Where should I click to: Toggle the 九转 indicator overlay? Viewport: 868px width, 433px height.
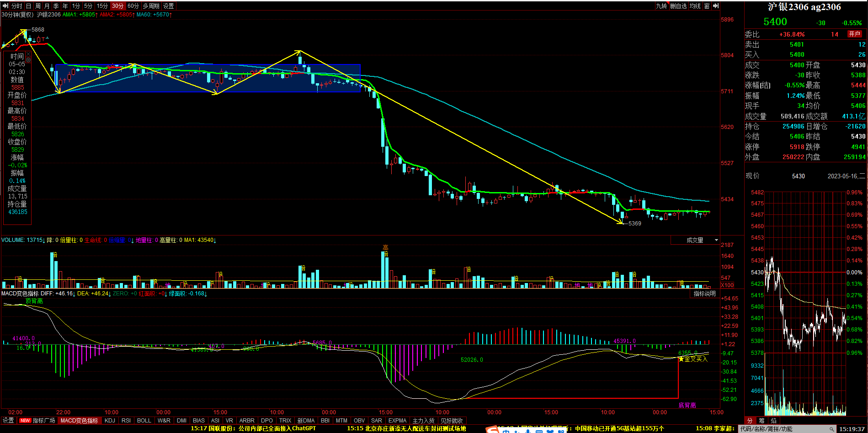pos(661,6)
